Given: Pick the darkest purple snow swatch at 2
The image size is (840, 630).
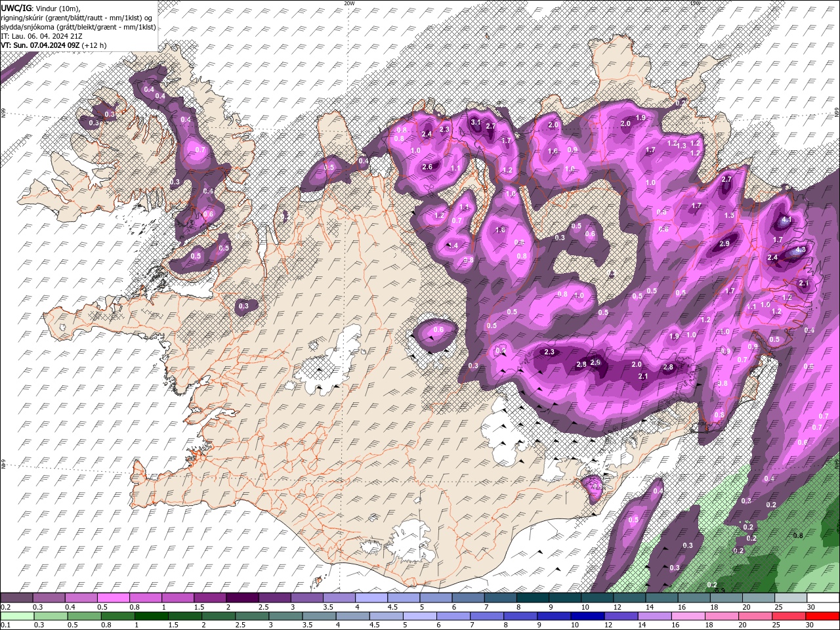Looking at the screenshot, I should (x=242, y=598).
